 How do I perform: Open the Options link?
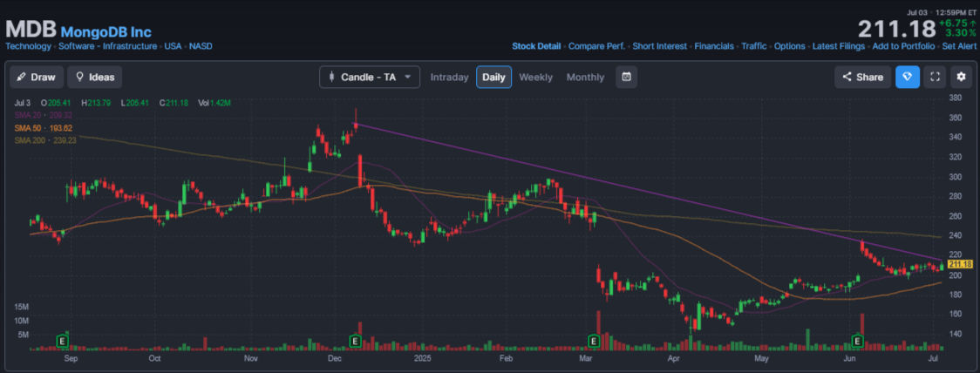coord(789,46)
